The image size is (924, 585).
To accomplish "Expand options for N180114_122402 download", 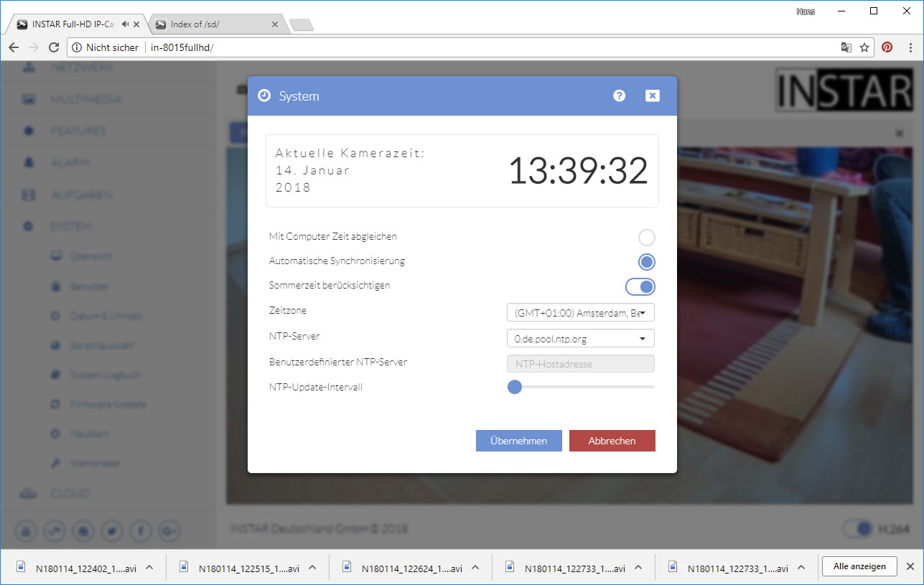I will click(149, 567).
